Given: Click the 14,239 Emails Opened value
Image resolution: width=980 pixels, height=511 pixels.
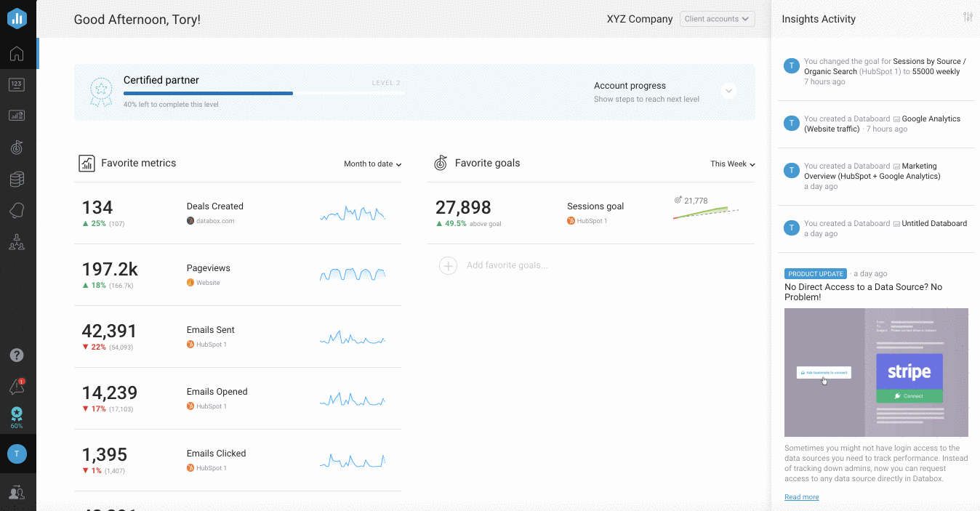Looking at the screenshot, I should pos(110,393).
